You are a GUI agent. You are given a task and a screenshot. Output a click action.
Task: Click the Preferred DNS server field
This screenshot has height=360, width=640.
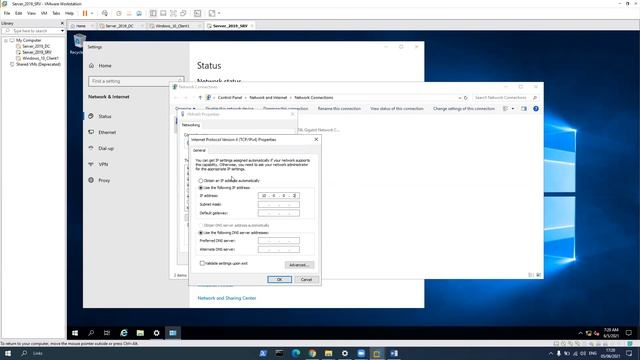coord(279,241)
